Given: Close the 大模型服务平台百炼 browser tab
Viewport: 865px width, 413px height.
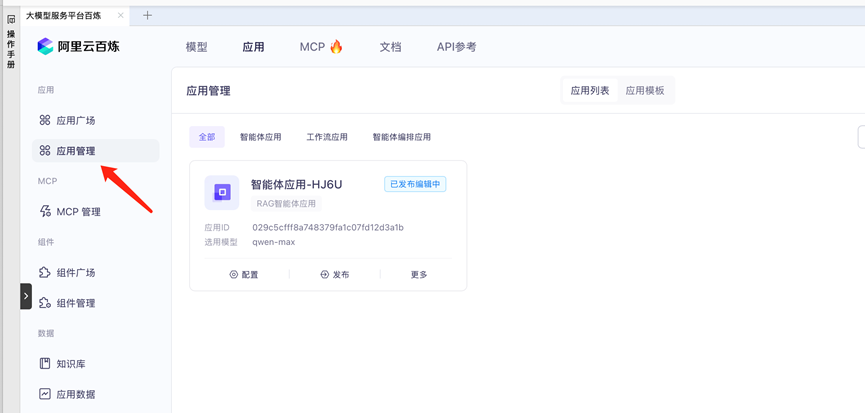Looking at the screenshot, I should tap(120, 15).
